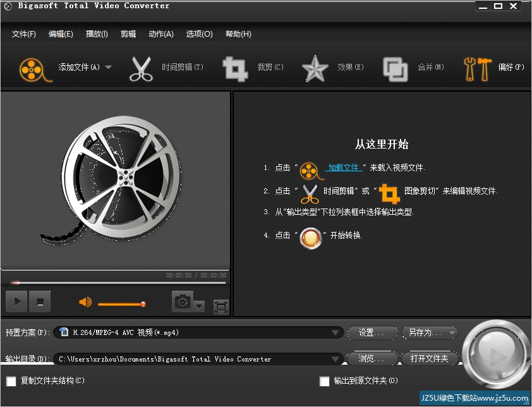Open the 选项(O) menu

[199, 34]
